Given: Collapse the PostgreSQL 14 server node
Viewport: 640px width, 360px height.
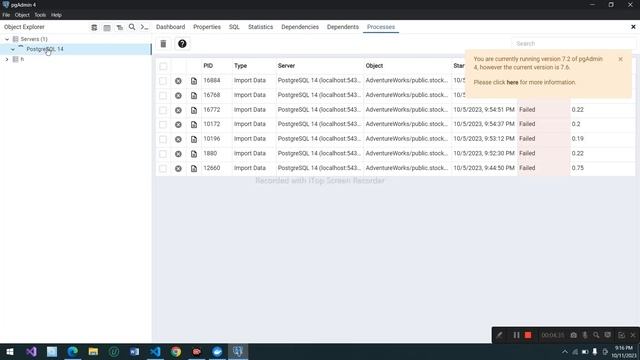Looking at the screenshot, I should [13, 49].
